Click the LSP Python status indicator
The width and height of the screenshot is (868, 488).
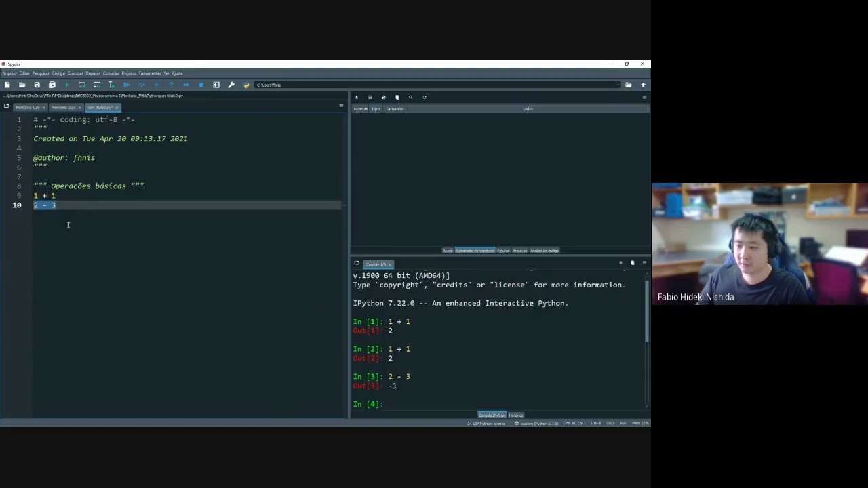pyautogui.click(x=486, y=424)
